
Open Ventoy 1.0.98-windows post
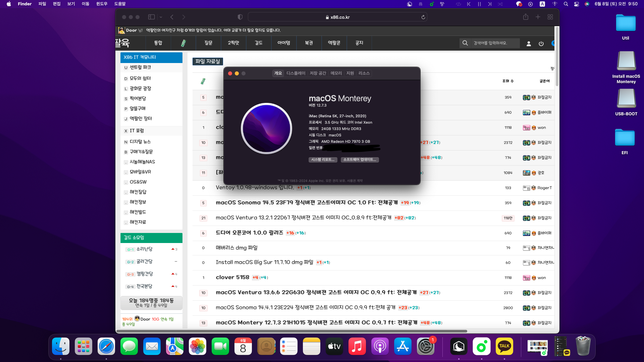coord(255,188)
